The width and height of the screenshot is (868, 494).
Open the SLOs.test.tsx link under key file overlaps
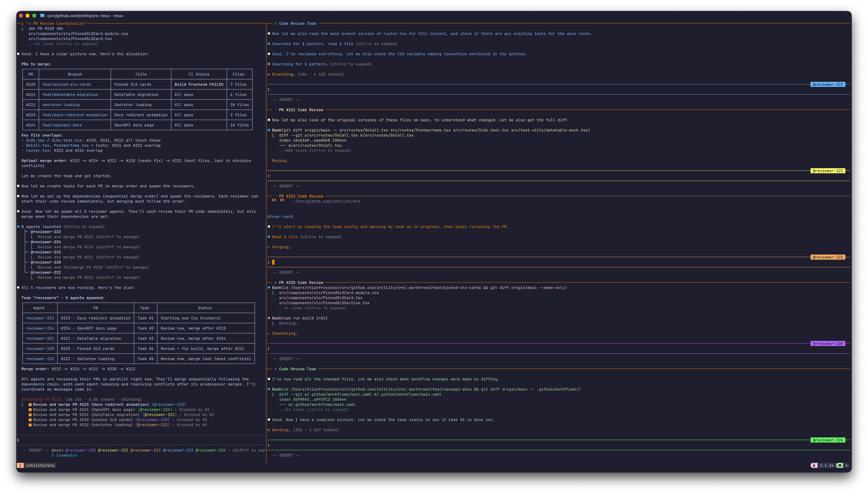click(66, 140)
